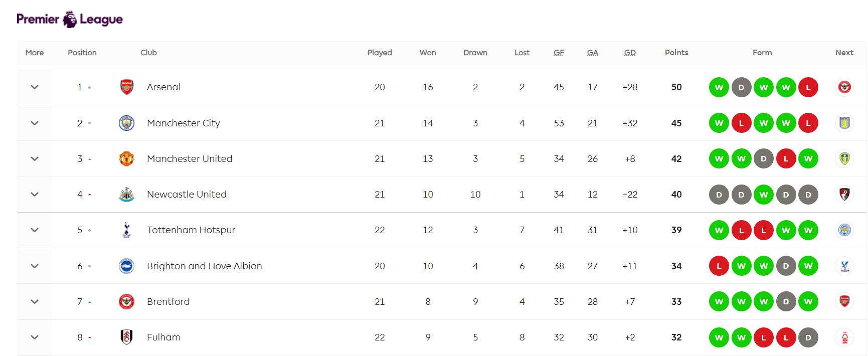The height and width of the screenshot is (356, 868).
Task: Click the Newcastle United club crest
Action: pyautogui.click(x=126, y=195)
